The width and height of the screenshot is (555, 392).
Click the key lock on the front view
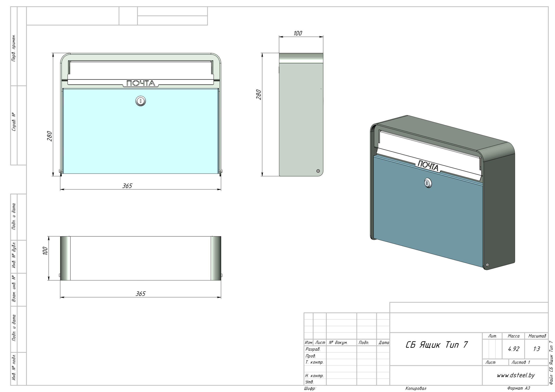[x=140, y=101]
